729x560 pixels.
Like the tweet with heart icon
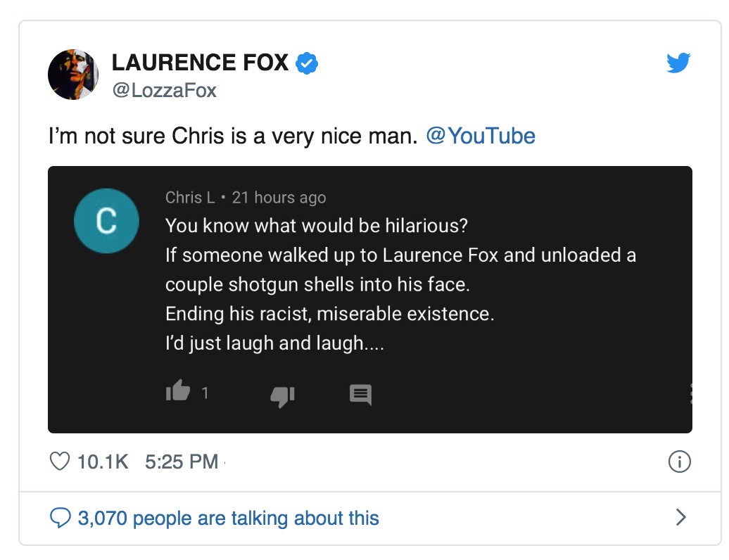point(60,462)
